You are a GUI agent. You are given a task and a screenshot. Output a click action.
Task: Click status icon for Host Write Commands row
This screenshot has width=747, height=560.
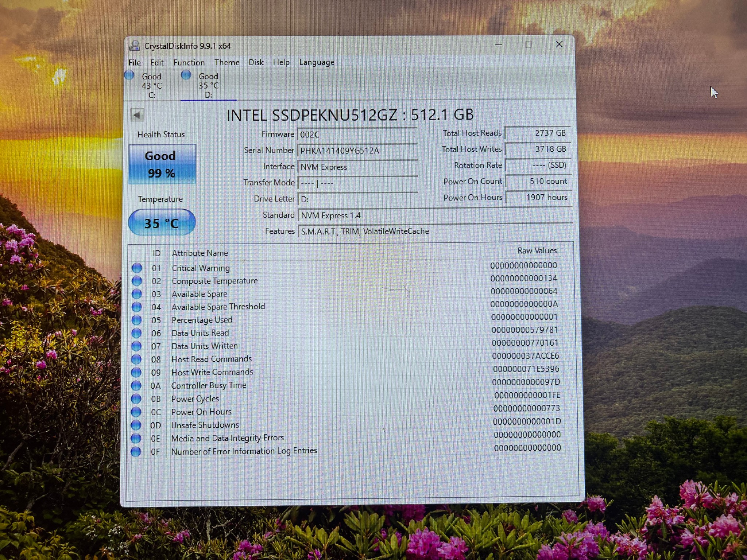click(x=136, y=372)
